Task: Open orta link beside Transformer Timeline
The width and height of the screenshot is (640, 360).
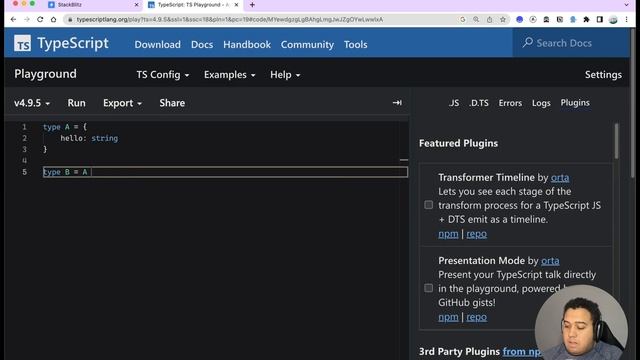Action: tap(560, 178)
